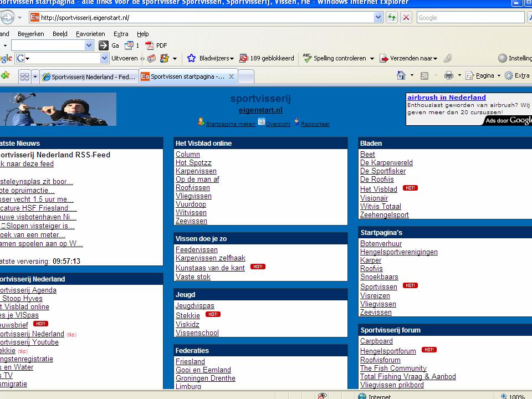Viewport: 532px width, 399px height.
Task: Click the Bladwijzers star icon
Action: 192,58
